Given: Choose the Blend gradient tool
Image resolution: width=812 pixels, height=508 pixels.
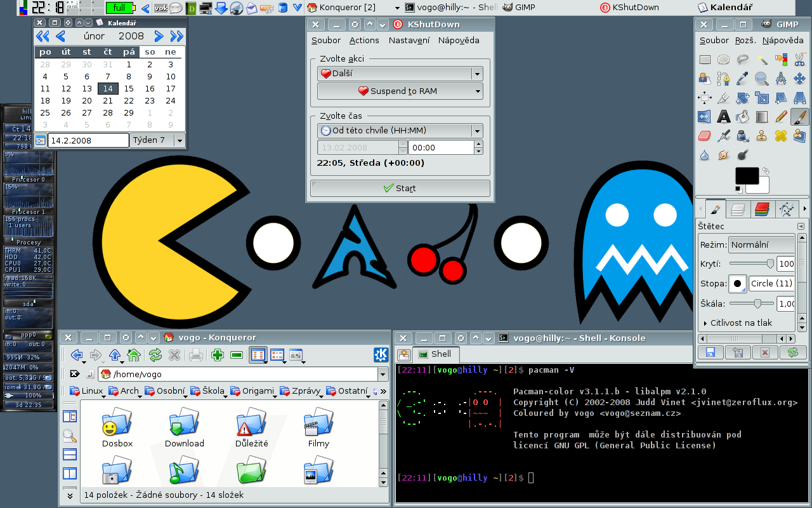Looking at the screenshot, I should coord(762,117).
